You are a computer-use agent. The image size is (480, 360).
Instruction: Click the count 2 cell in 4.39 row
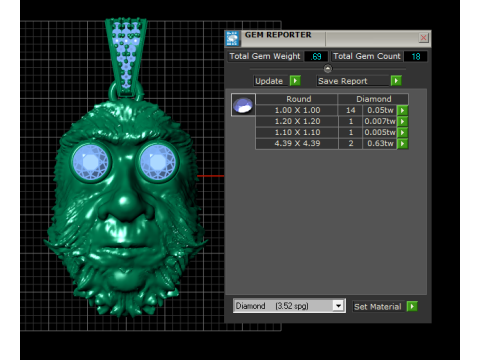pos(350,143)
